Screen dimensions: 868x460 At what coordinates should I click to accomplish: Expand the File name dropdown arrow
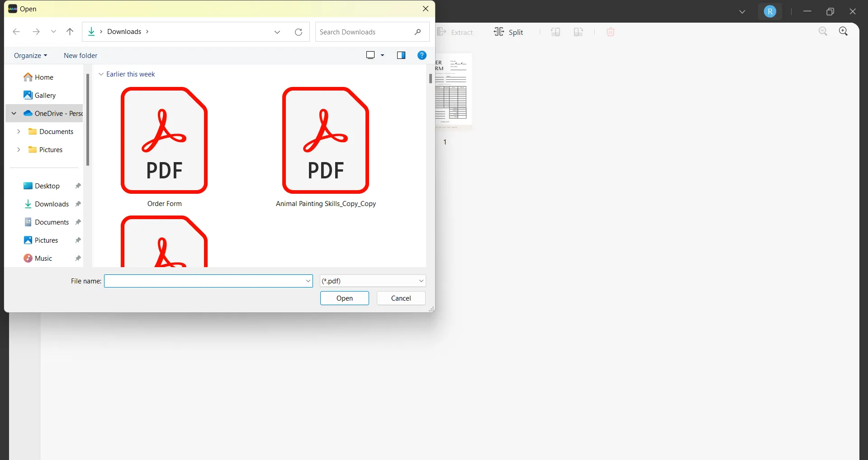click(308, 281)
